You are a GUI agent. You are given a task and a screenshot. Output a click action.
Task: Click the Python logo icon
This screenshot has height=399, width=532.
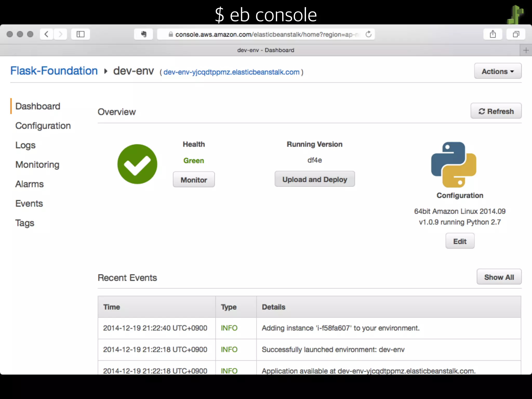pyautogui.click(x=454, y=165)
